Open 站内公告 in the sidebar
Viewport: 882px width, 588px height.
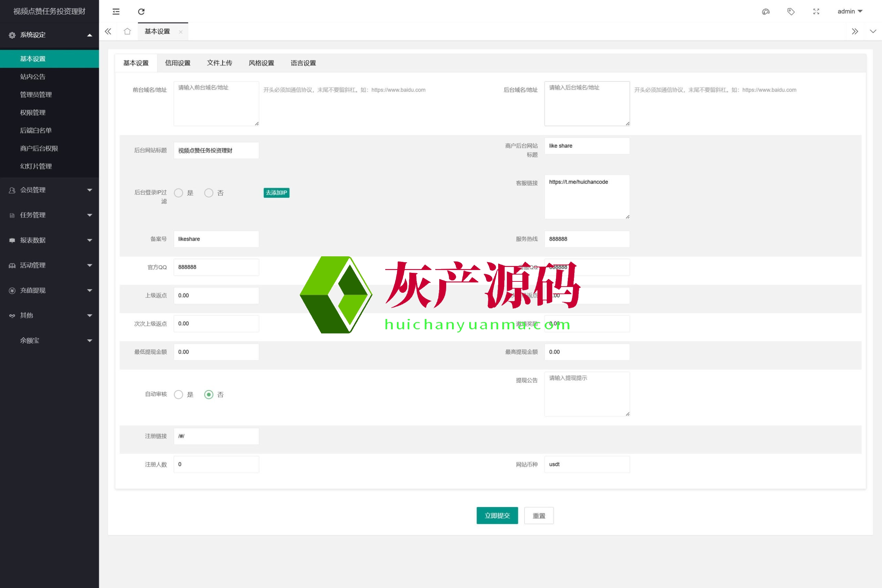pos(33,77)
